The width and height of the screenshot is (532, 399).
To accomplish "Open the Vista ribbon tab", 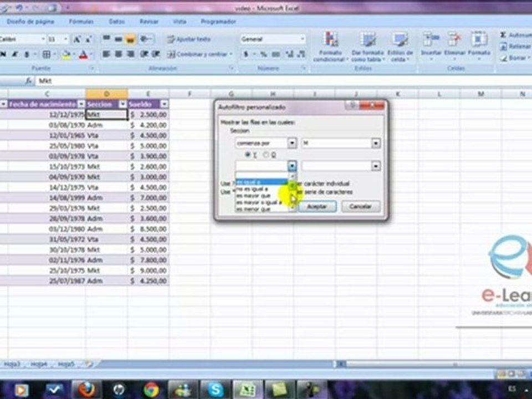I will click(x=180, y=22).
